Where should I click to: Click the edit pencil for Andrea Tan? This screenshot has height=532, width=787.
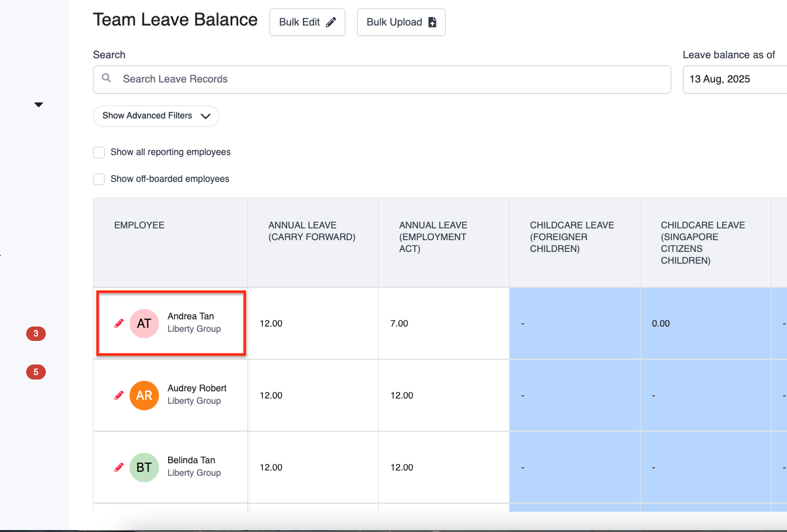point(119,323)
